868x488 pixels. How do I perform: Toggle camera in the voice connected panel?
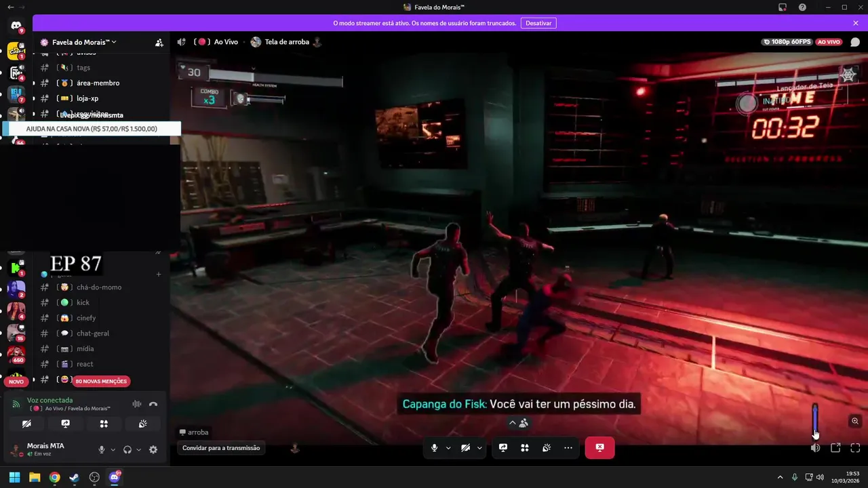(26, 424)
